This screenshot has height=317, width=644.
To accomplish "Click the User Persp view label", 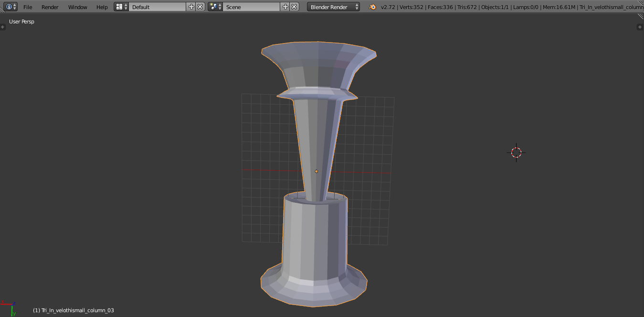I will click(x=21, y=22).
